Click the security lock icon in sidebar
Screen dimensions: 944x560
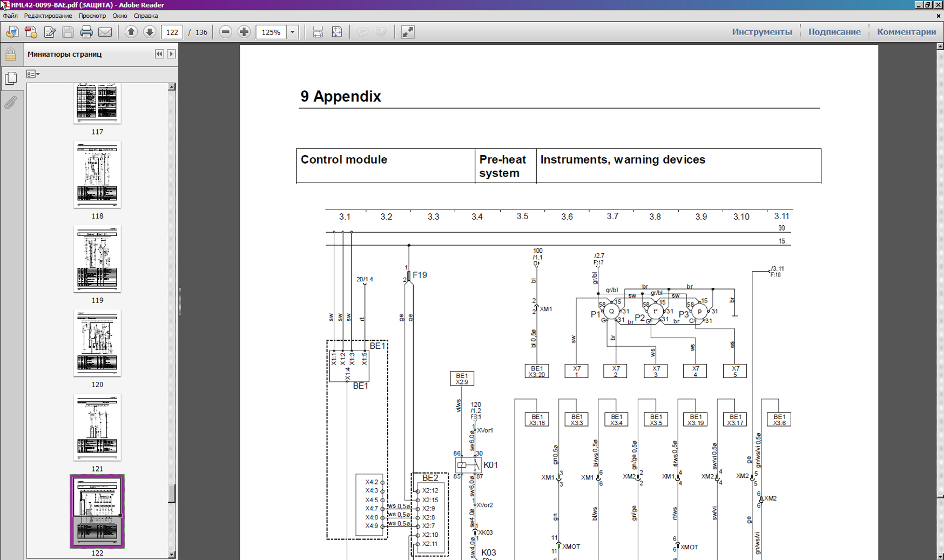(11, 55)
